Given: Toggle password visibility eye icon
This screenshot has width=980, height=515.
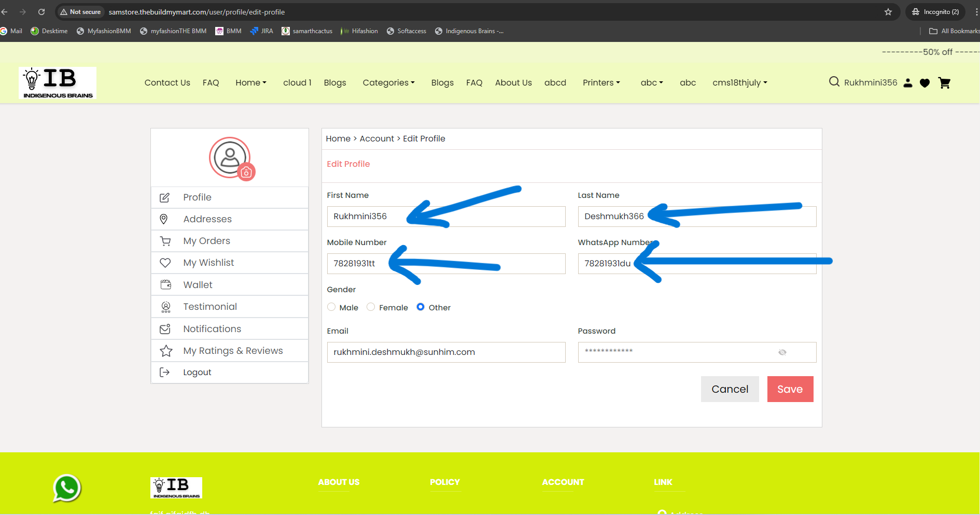Looking at the screenshot, I should click(782, 352).
